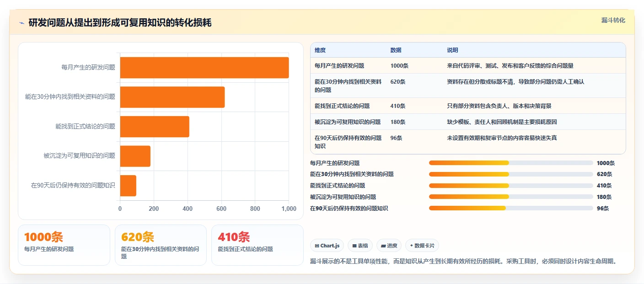Click the lightning icon beside the title

click(21, 23)
